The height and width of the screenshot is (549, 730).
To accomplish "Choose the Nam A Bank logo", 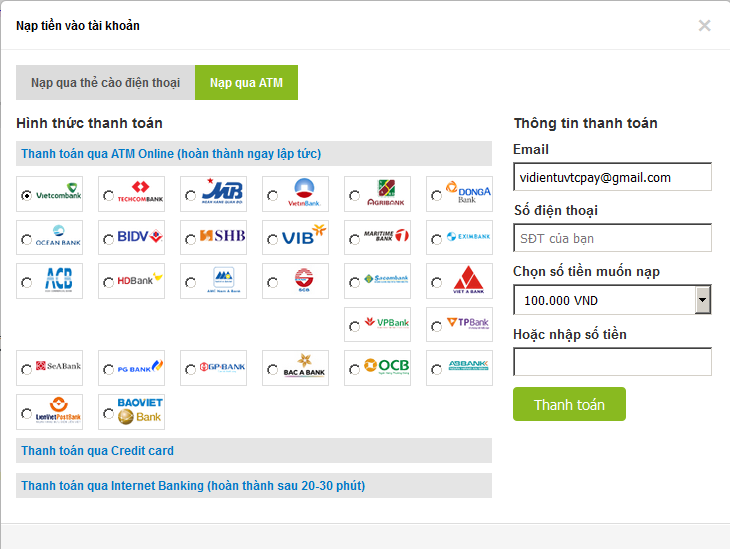I will [223, 279].
